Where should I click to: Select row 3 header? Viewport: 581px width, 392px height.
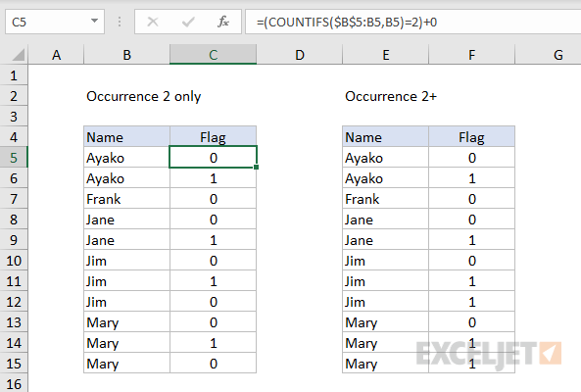(14, 117)
